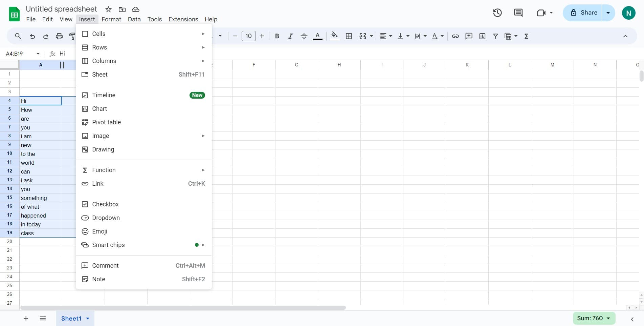Click the create filter funnel icon
The image size is (644, 326).
[x=495, y=36]
